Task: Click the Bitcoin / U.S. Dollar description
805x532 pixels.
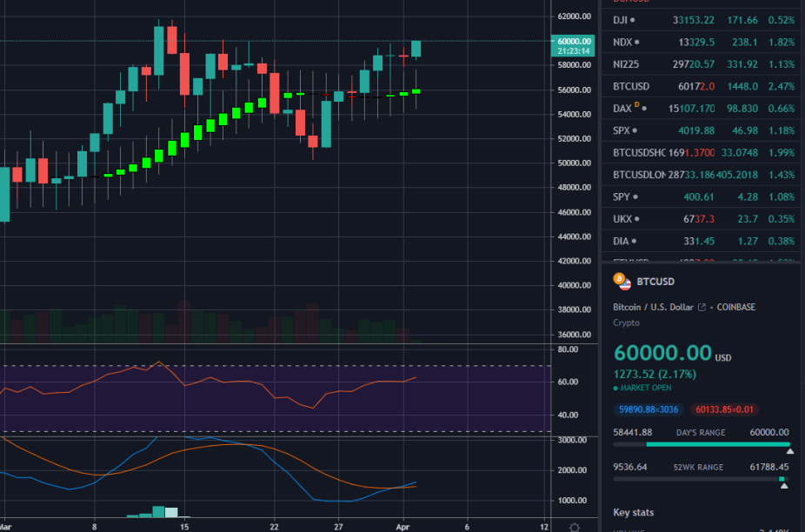Action: coord(653,307)
